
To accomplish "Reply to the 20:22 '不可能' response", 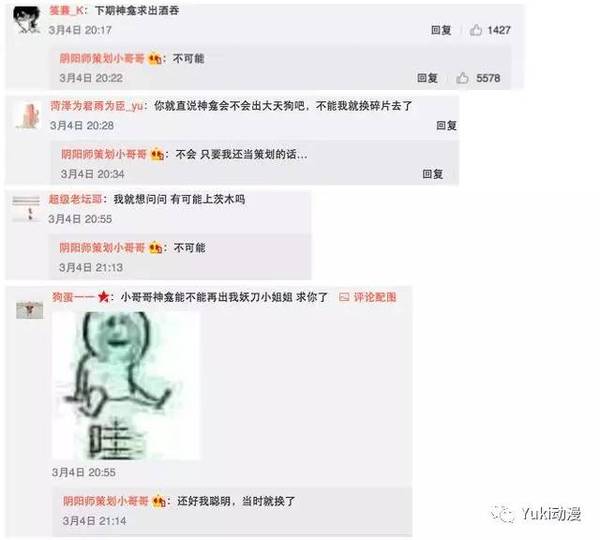I will (427, 78).
